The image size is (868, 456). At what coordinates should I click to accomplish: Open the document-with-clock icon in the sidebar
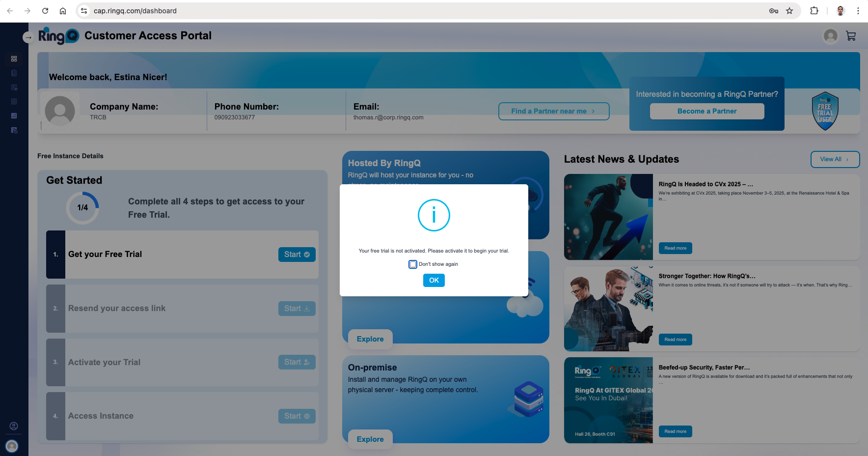[14, 87]
